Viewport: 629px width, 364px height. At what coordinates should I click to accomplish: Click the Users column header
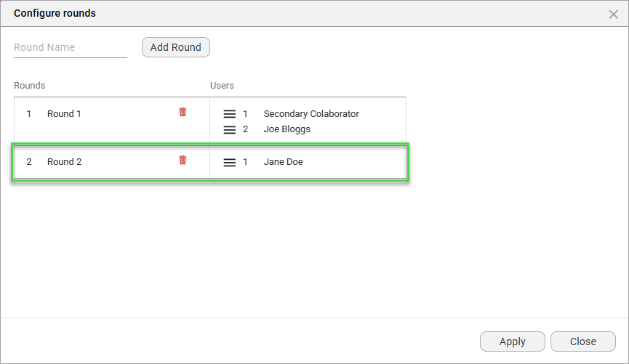(x=222, y=86)
